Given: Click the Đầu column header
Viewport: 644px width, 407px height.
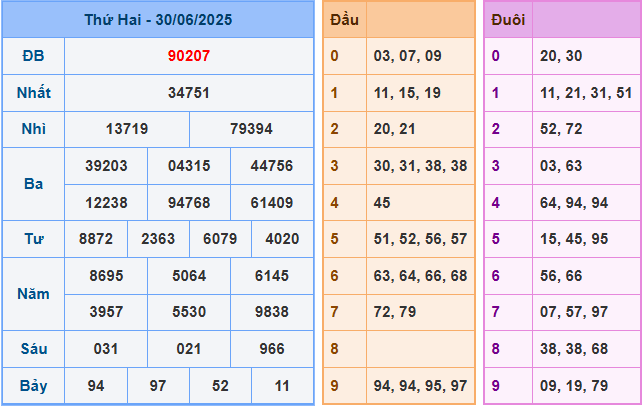Looking at the screenshot, I should tap(344, 19).
